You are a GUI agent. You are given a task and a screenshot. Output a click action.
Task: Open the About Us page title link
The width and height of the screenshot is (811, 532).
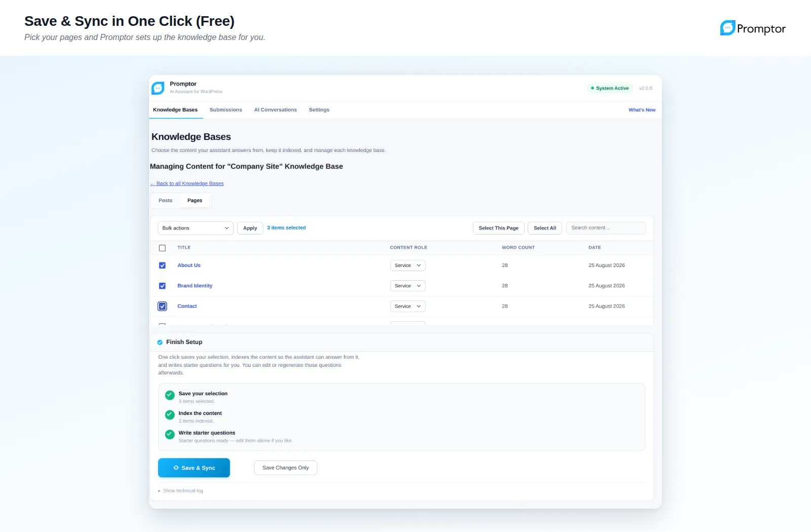pyautogui.click(x=189, y=265)
